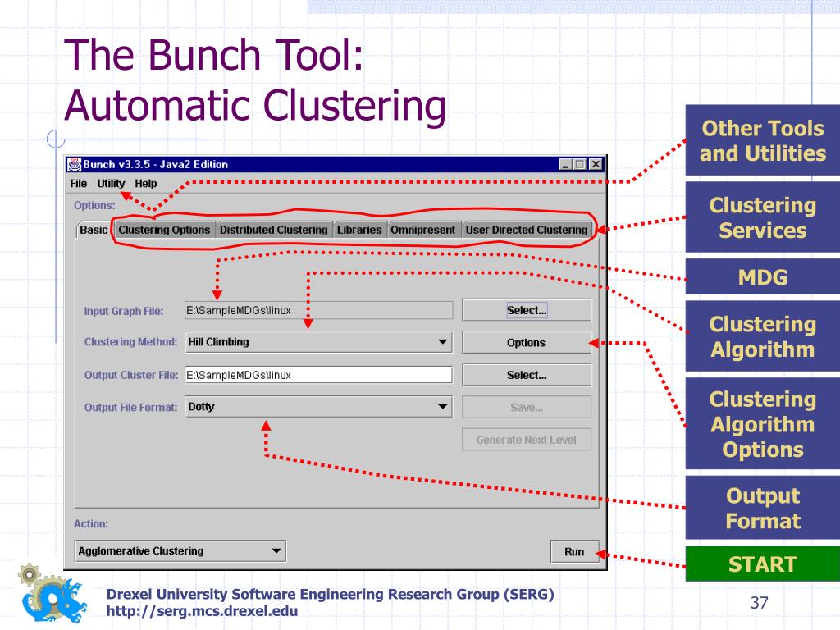The width and height of the screenshot is (840, 630).
Task: Click the Output Format label box
Action: pyautogui.click(x=763, y=508)
